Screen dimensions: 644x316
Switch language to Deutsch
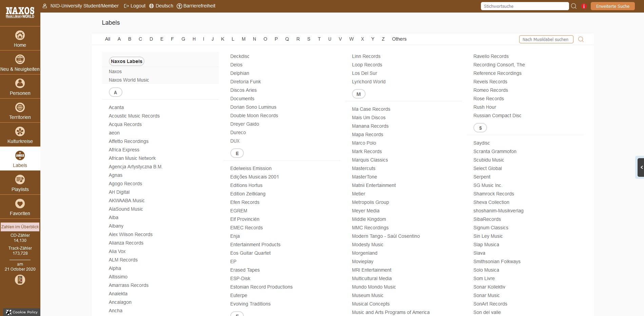[x=161, y=6]
